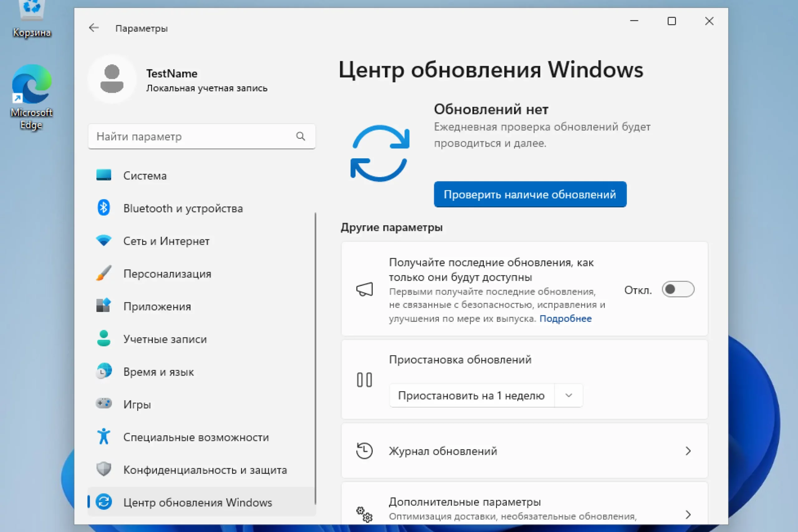Image resolution: width=798 pixels, height=532 pixels.
Task: Toggle getting latest updates switch on
Action: [678, 290]
